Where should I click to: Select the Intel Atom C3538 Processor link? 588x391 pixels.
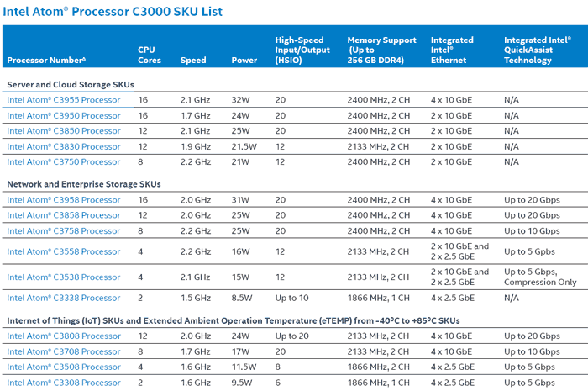(64, 277)
